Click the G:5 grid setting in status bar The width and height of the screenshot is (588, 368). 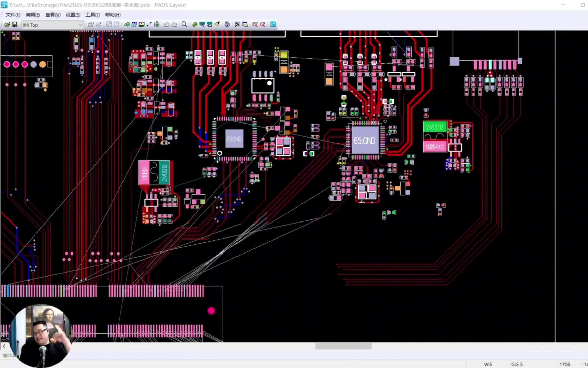pos(517,364)
